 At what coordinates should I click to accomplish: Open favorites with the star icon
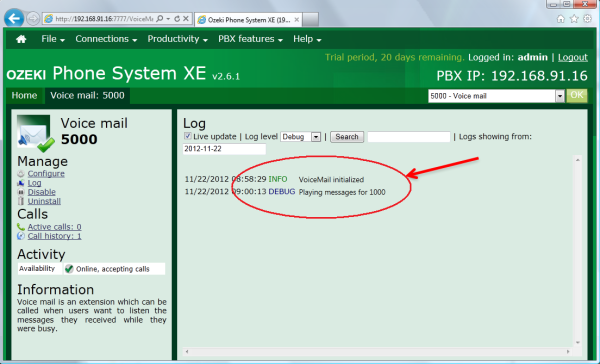point(574,19)
